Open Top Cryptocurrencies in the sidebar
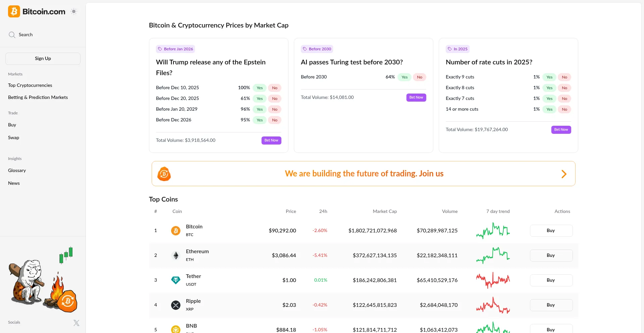 click(30, 85)
